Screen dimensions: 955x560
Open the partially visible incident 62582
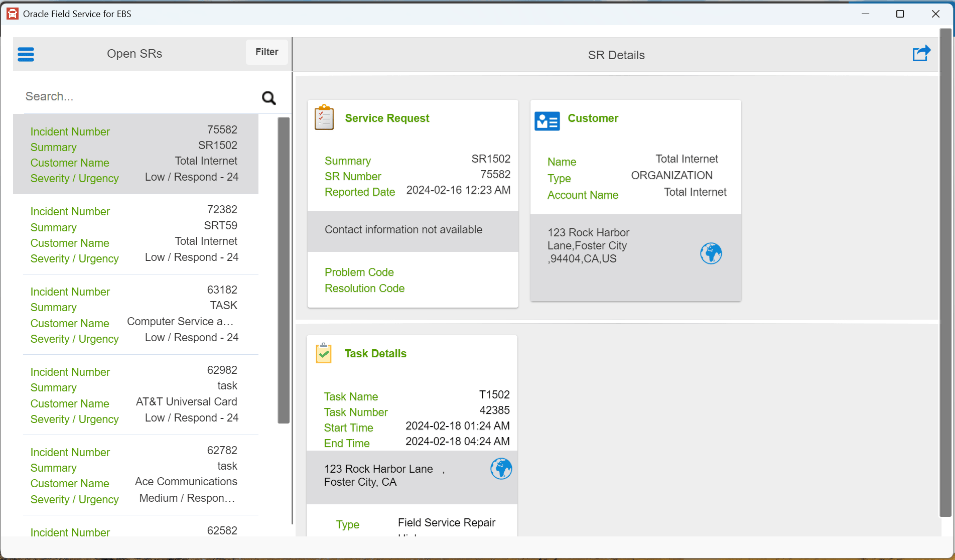click(135, 531)
